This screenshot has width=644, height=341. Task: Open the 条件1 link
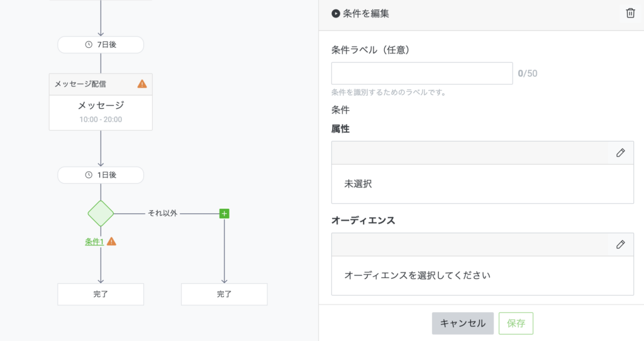(94, 242)
